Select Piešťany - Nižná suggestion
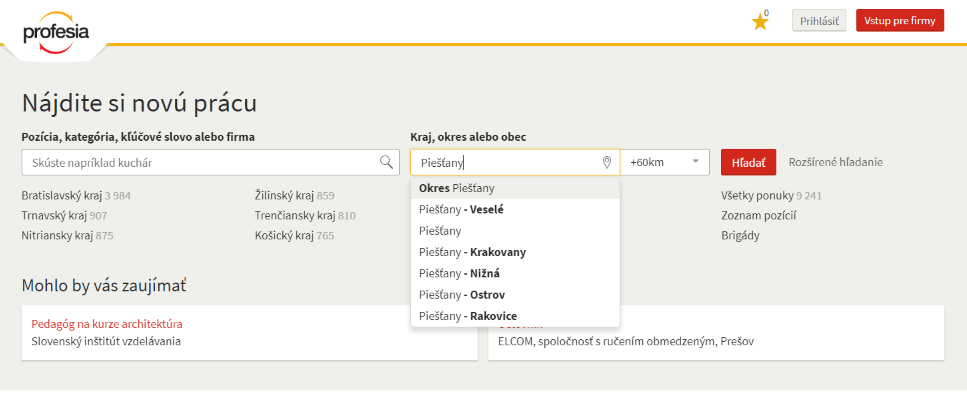Viewport: 967px width, 407px height. (x=515, y=273)
